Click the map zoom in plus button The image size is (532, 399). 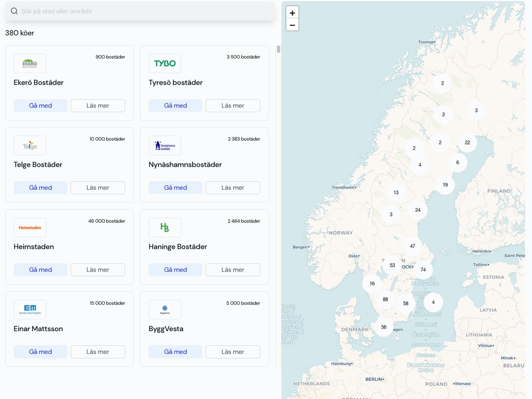292,13
